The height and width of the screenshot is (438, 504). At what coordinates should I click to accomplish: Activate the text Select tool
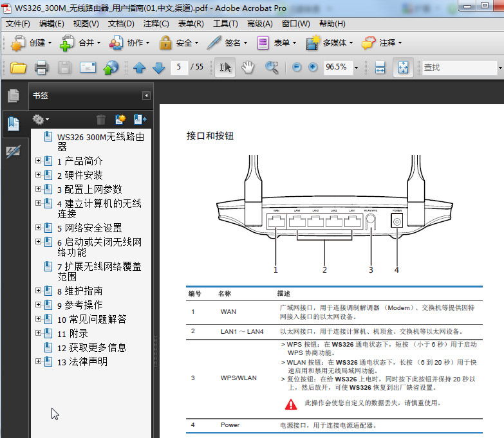[x=225, y=68]
